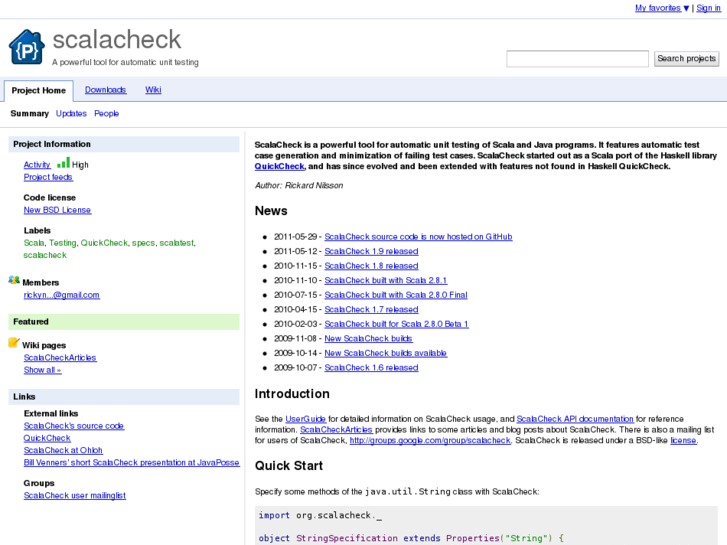The width and height of the screenshot is (727, 545).
Task: Open ScalaCheck built with Scala 2.8.1
Action: click(386, 281)
